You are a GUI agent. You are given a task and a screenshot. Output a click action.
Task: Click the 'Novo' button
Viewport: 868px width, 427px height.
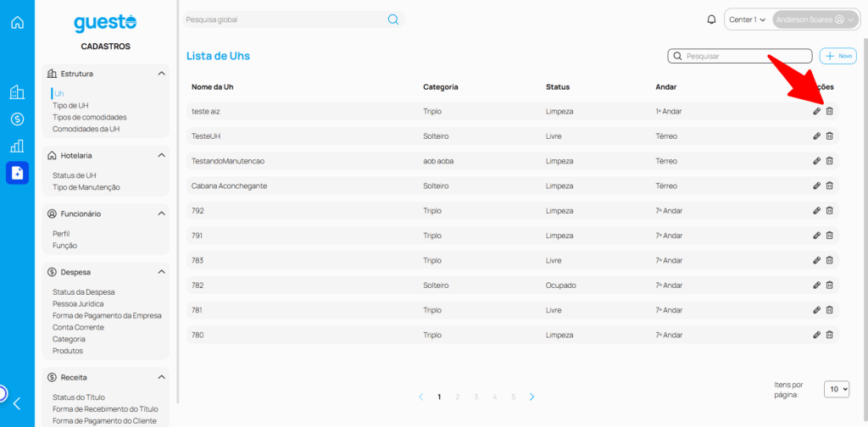pyautogui.click(x=838, y=56)
